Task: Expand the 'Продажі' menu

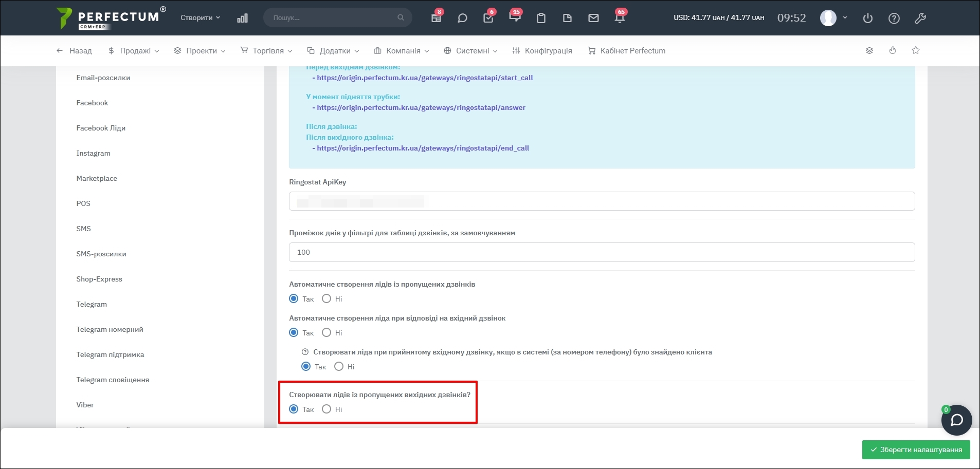Action: click(134, 50)
